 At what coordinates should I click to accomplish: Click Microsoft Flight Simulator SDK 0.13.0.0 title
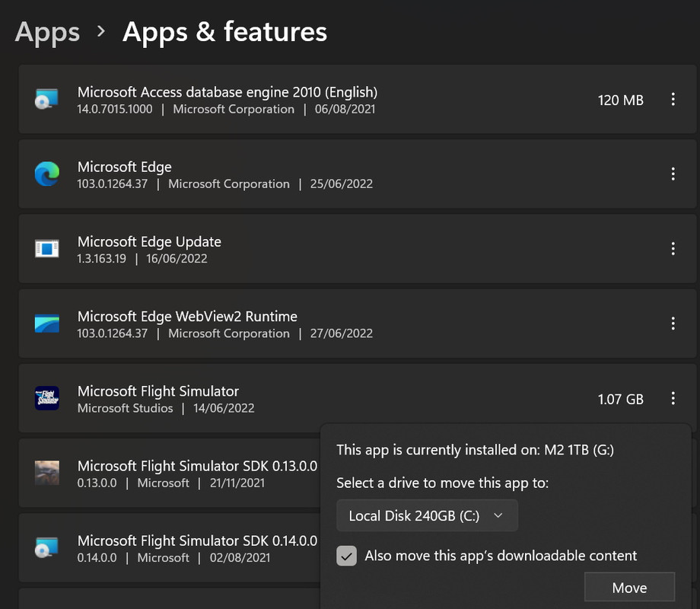pos(197,466)
